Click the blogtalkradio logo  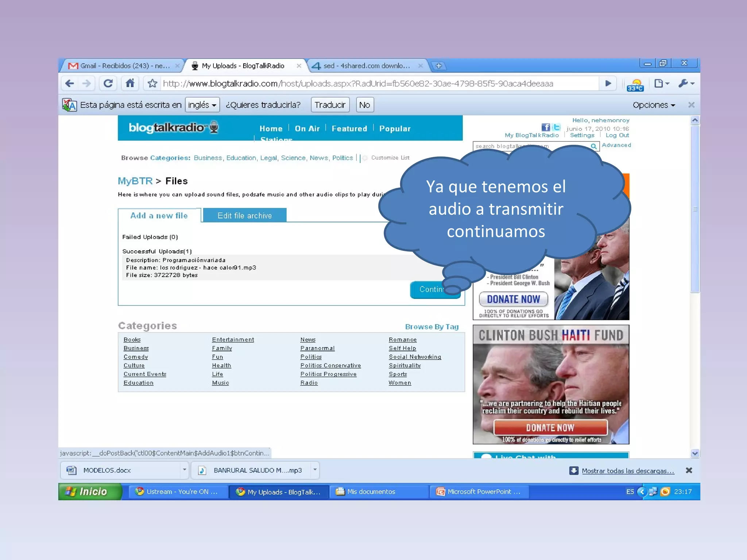[x=173, y=128]
